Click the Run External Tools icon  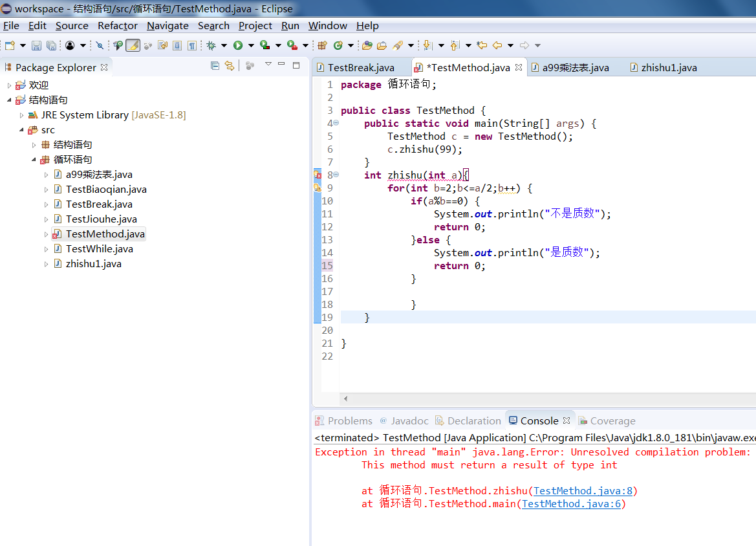click(292, 45)
